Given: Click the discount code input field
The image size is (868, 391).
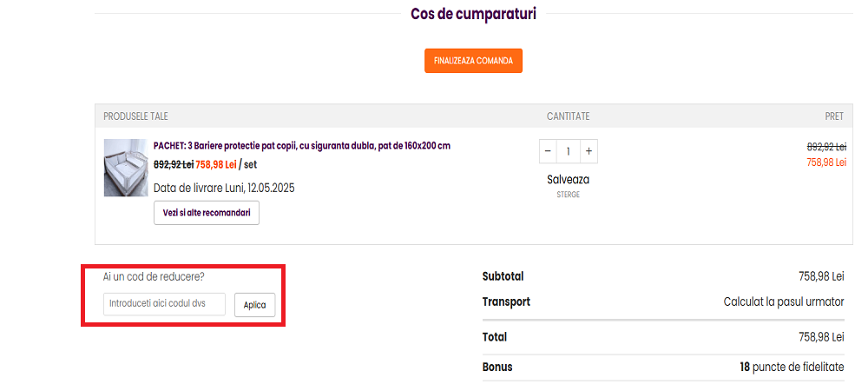Looking at the screenshot, I should tap(164, 304).
